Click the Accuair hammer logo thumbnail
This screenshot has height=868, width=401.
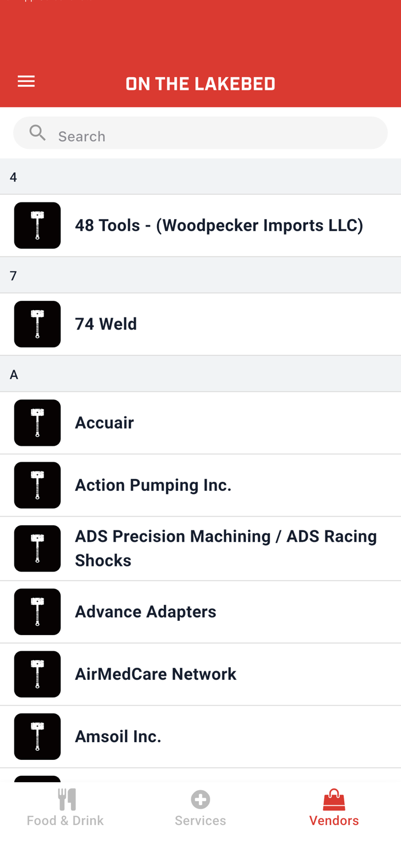click(37, 423)
